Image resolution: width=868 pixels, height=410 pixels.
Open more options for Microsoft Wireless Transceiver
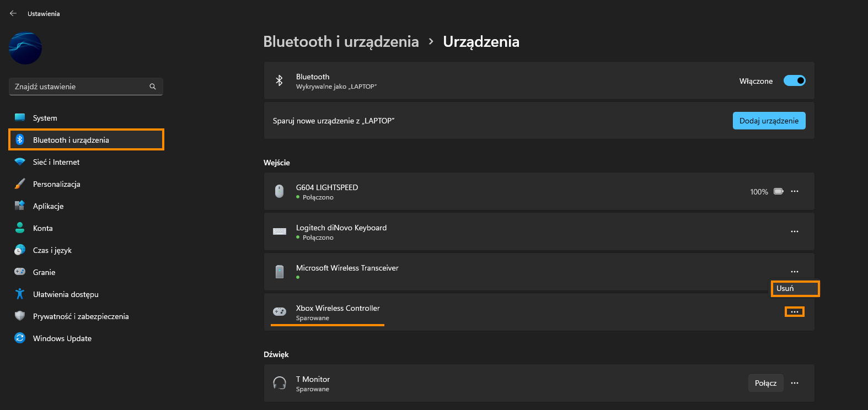click(x=795, y=272)
